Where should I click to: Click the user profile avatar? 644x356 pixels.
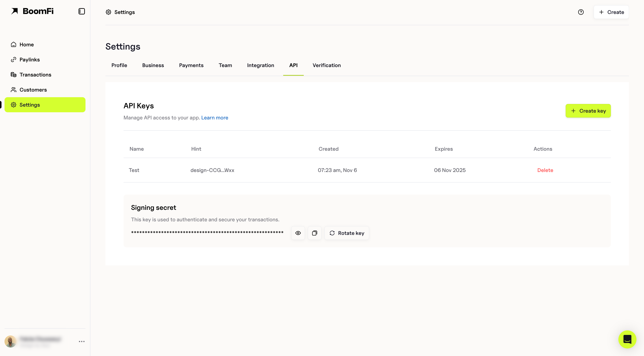pos(11,341)
